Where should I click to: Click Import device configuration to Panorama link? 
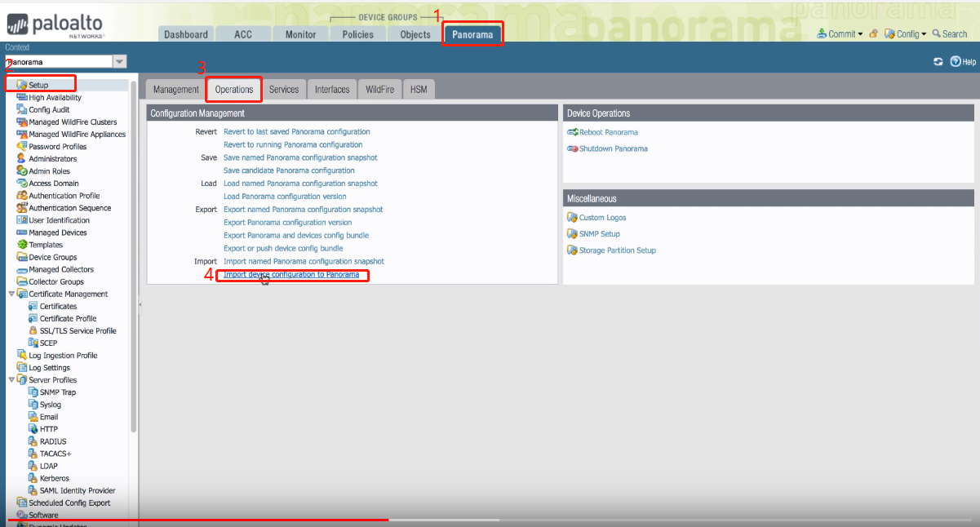(290, 275)
